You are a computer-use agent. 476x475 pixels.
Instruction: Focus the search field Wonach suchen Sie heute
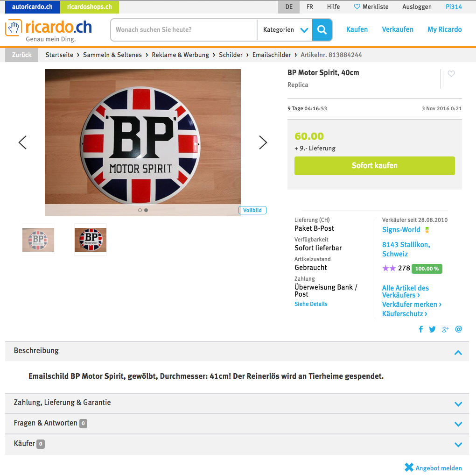(184, 30)
